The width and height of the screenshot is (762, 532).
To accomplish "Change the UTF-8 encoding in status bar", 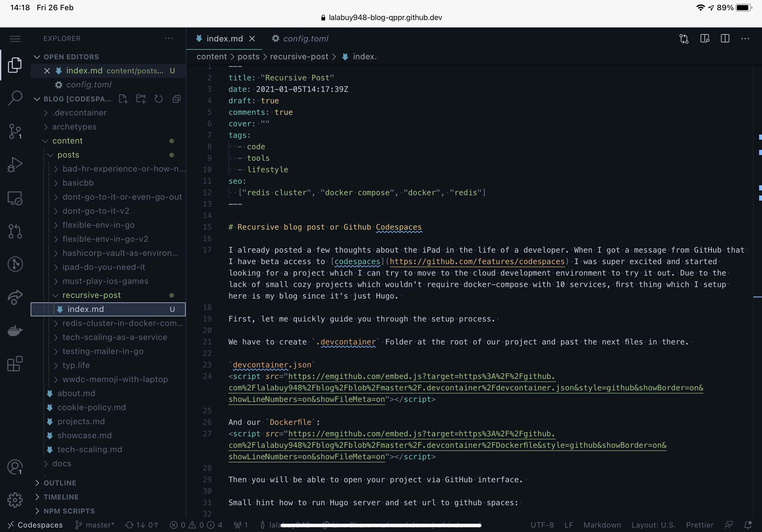I will pos(542,525).
